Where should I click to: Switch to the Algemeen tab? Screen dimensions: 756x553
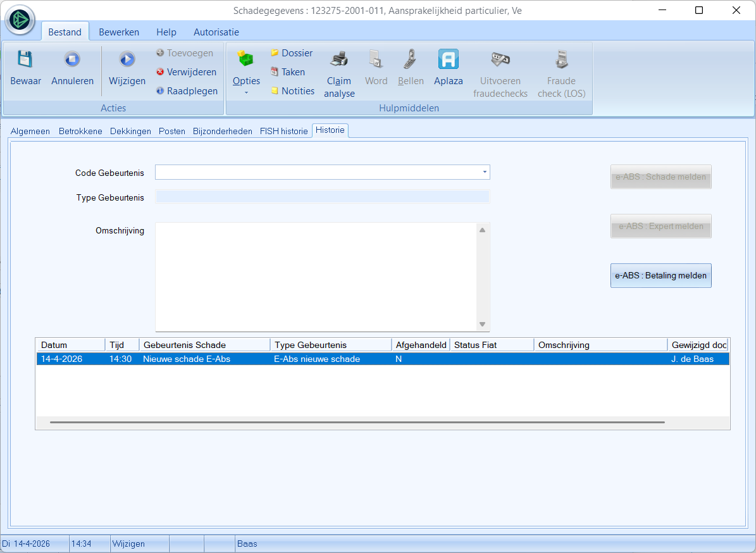point(30,131)
